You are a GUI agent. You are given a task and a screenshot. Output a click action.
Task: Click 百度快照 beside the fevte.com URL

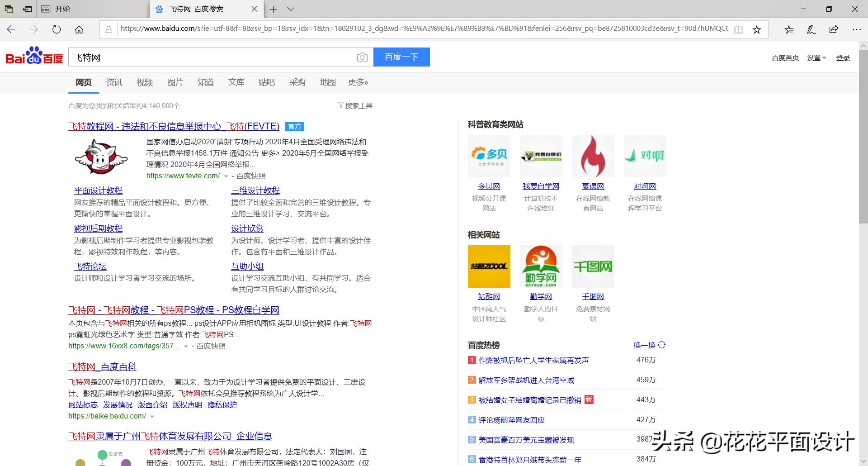(x=251, y=176)
